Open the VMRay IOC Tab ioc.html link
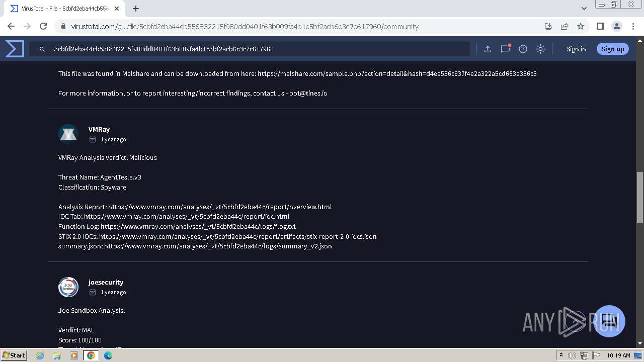This screenshot has width=644, height=362. [187, 217]
